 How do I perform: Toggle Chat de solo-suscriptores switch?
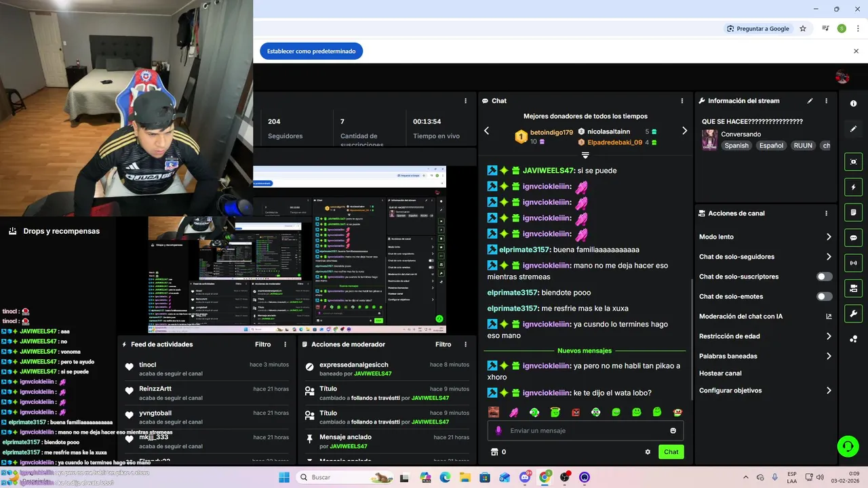(x=824, y=277)
